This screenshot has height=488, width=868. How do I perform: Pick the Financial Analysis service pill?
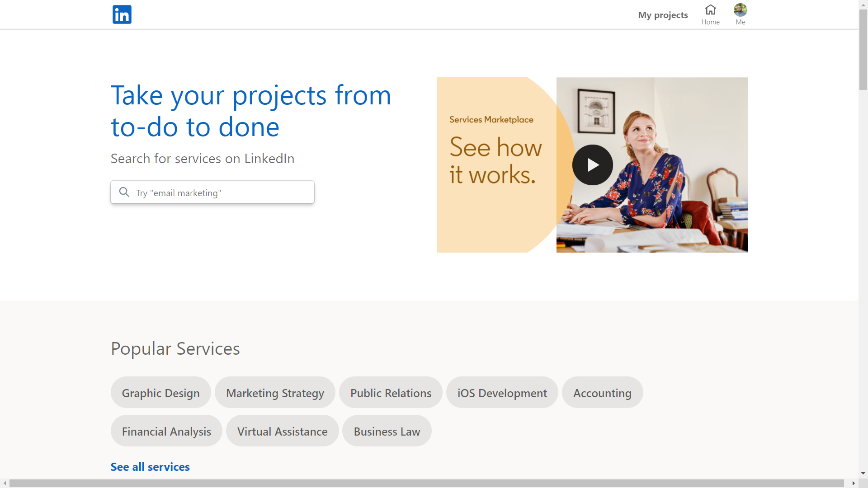166,431
